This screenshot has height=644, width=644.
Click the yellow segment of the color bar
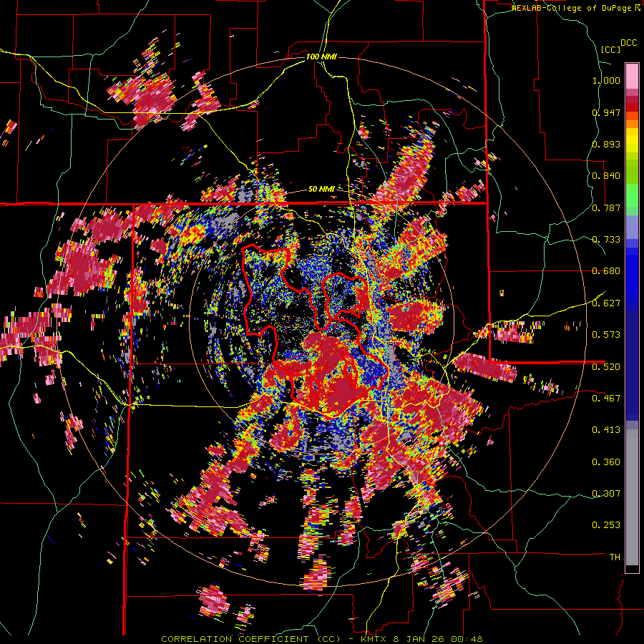point(632,141)
